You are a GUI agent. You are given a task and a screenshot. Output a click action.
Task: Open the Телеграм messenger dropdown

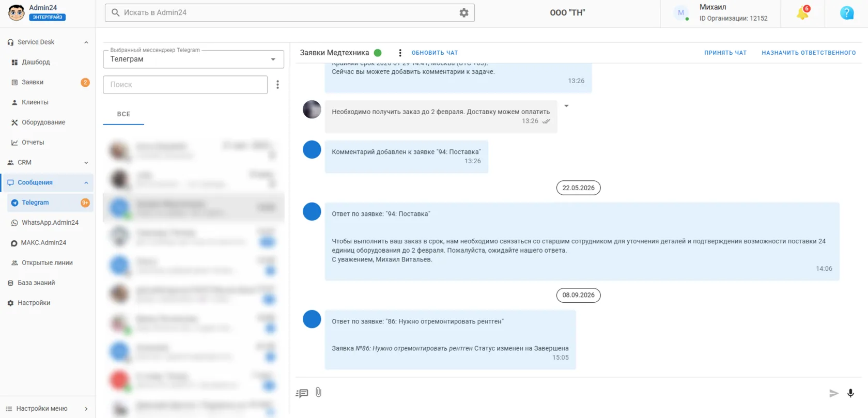(x=193, y=59)
